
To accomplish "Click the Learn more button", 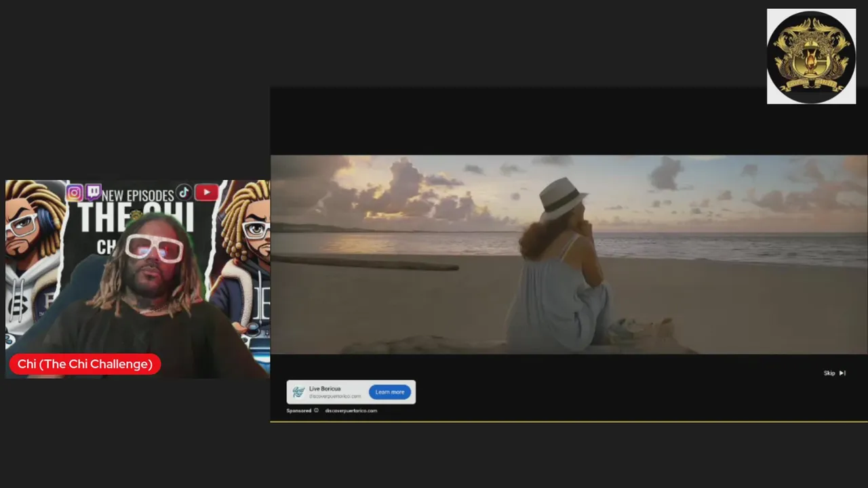I will coord(390,392).
